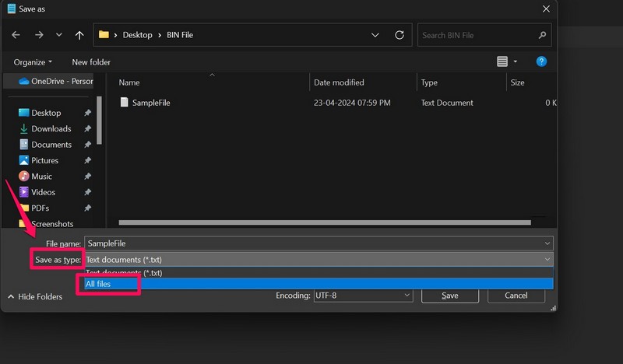This screenshot has height=364, width=623.
Task: Select the Music folder in sidebar
Action: click(41, 177)
